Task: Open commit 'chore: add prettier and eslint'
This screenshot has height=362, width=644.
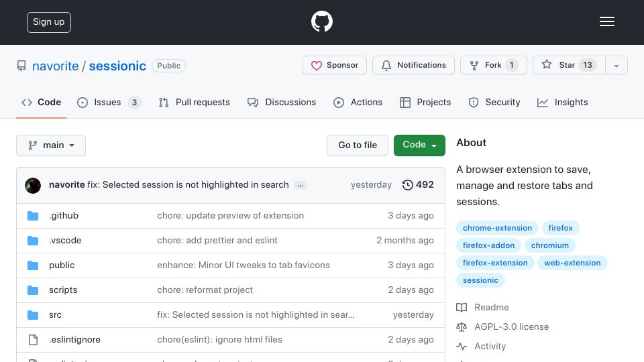Action: click(x=217, y=241)
